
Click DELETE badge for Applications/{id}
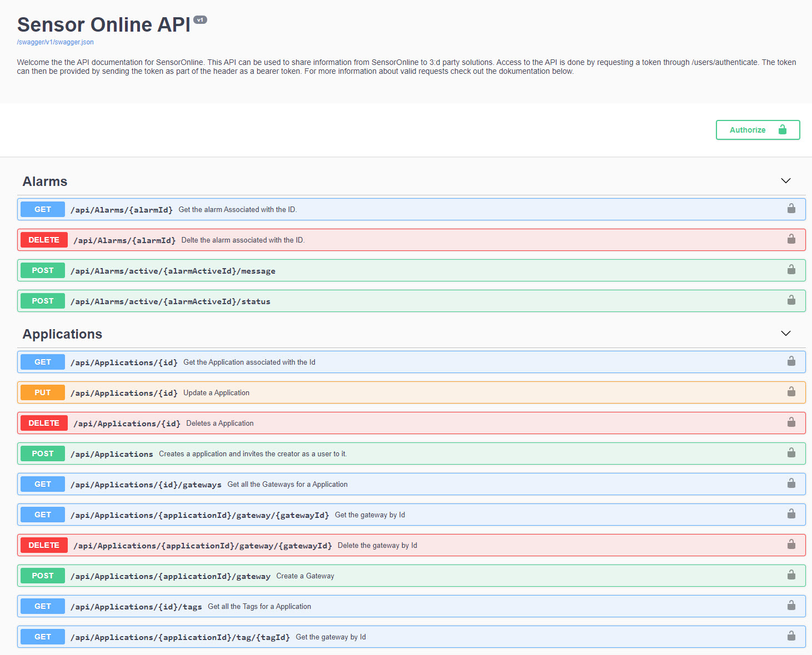pos(44,423)
